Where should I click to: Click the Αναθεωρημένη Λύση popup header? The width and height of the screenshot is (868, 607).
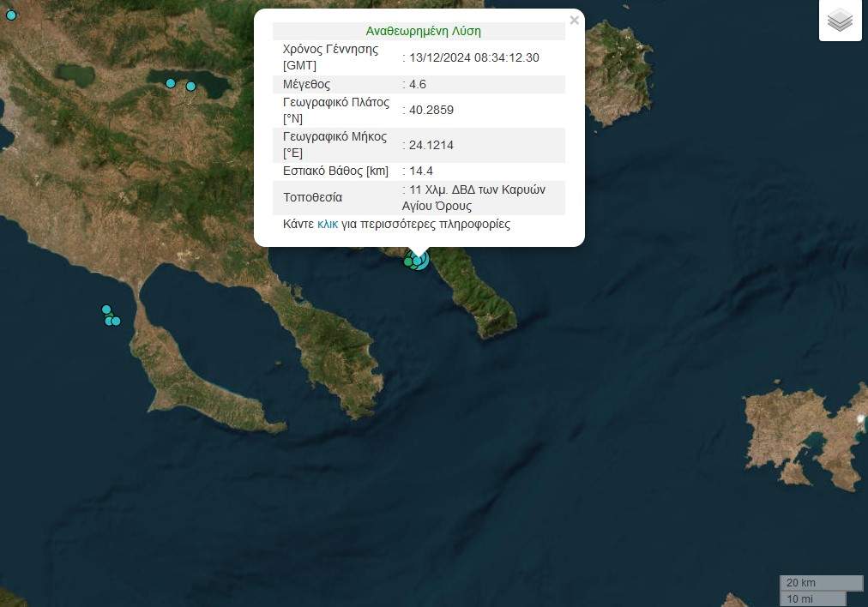(423, 31)
